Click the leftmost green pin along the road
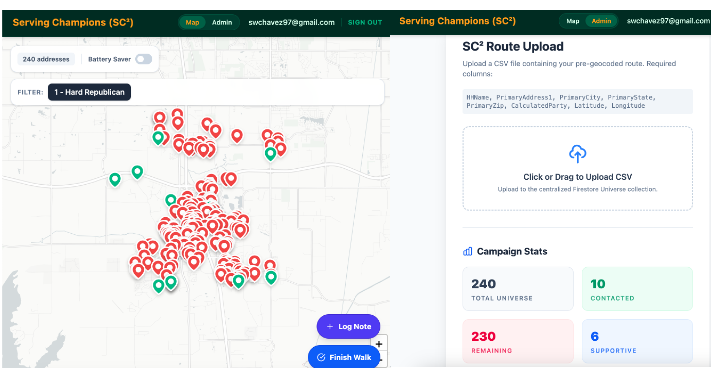Viewport: 712px width, 370px height. coord(115,179)
